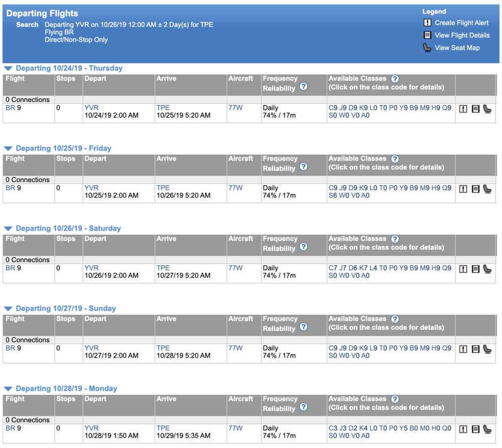Open seat map for 10/28/19 flight
The height and width of the screenshot is (448, 502).
pyautogui.click(x=487, y=429)
